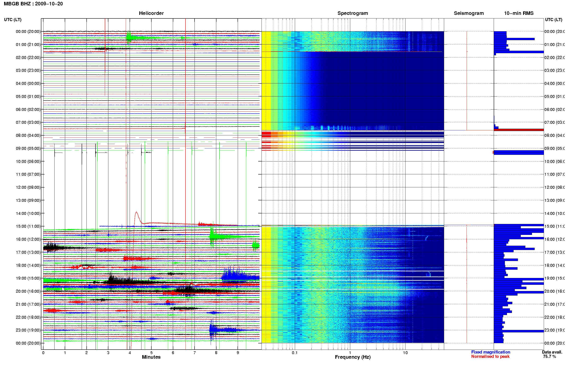This screenshot has height=368, width=588.
Task: Click the '10' frequency tick label
Action: 405,353
